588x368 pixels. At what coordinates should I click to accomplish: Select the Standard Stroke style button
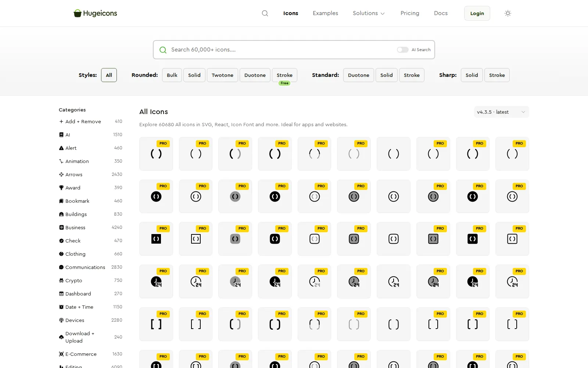point(412,75)
